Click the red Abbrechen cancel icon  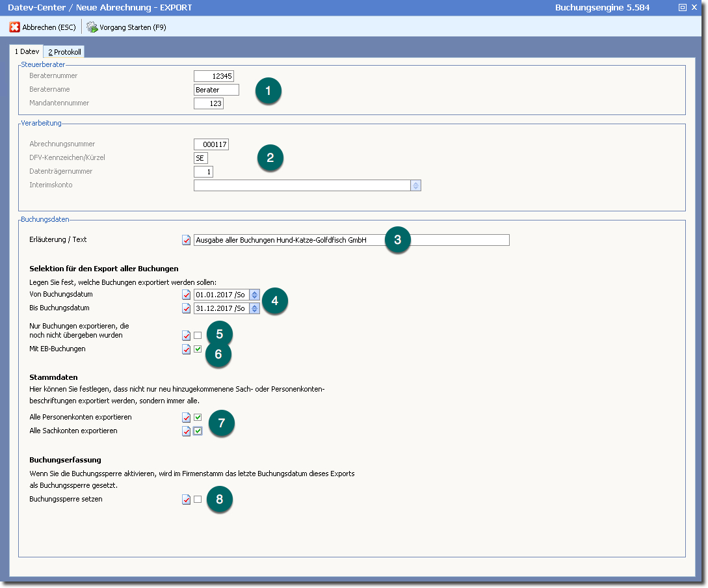pos(14,27)
